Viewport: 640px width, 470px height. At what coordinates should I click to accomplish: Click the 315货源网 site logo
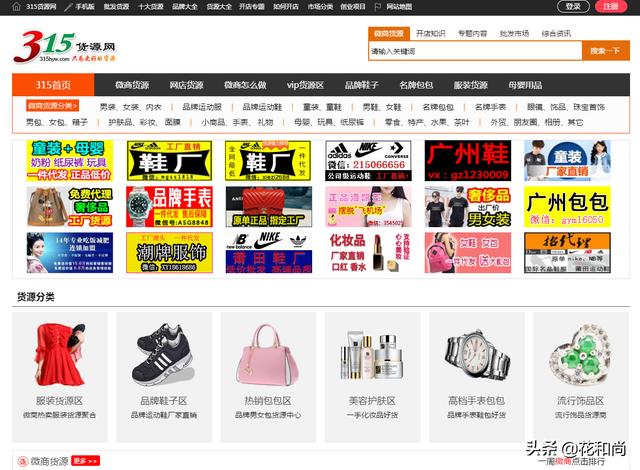click(64, 47)
